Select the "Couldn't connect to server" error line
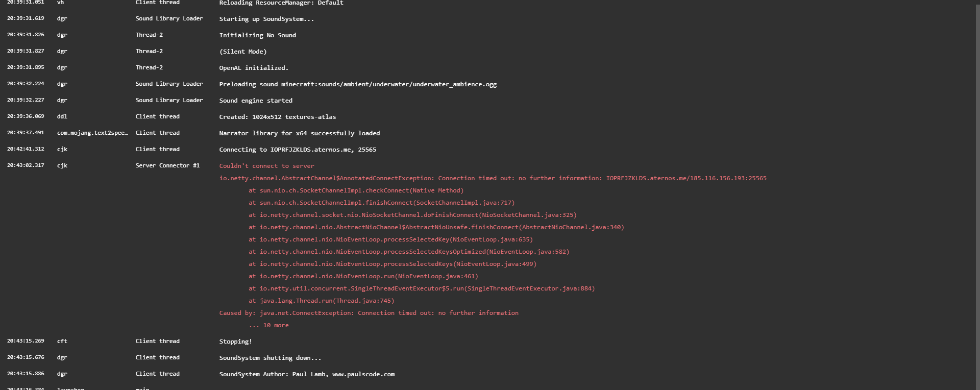Viewport: 980px width, 390px height. pos(266,166)
